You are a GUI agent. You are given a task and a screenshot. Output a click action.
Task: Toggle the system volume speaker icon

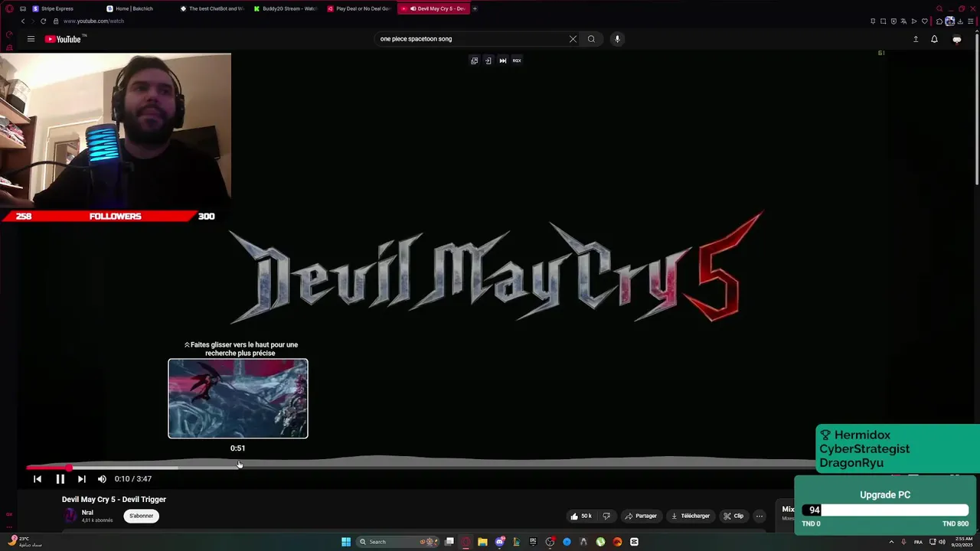(942, 542)
